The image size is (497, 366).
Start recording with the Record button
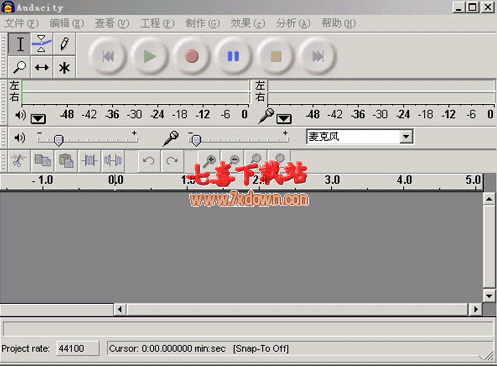[192, 56]
